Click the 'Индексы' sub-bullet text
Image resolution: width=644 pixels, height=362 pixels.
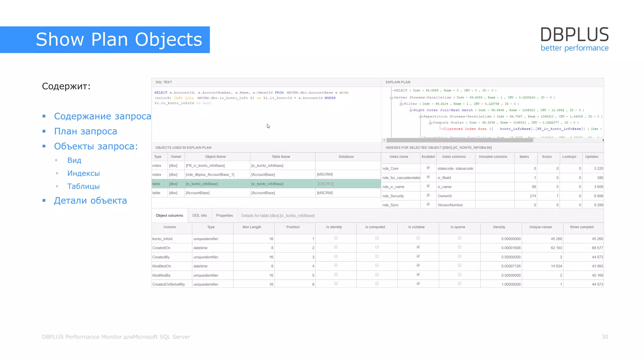click(x=83, y=173)
